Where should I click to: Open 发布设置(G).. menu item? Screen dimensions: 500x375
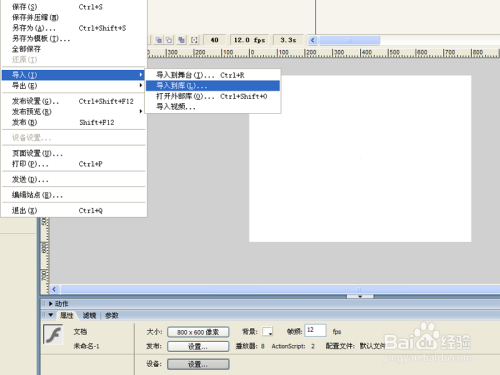pyautogui.click(x=74, y=101)
